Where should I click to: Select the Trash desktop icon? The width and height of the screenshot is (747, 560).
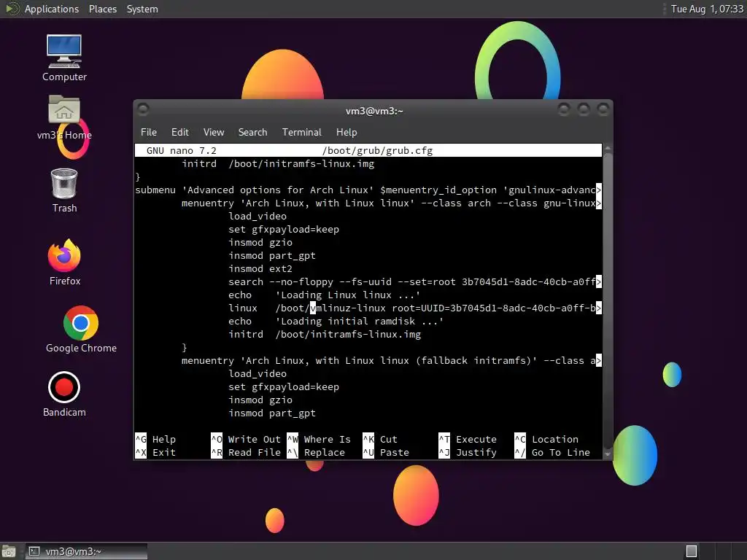[x=64, y=190]
